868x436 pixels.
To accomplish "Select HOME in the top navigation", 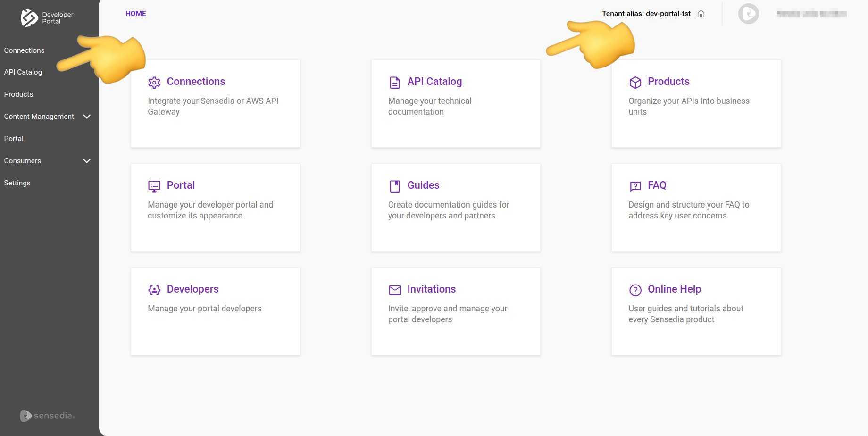I will point(135,13).
